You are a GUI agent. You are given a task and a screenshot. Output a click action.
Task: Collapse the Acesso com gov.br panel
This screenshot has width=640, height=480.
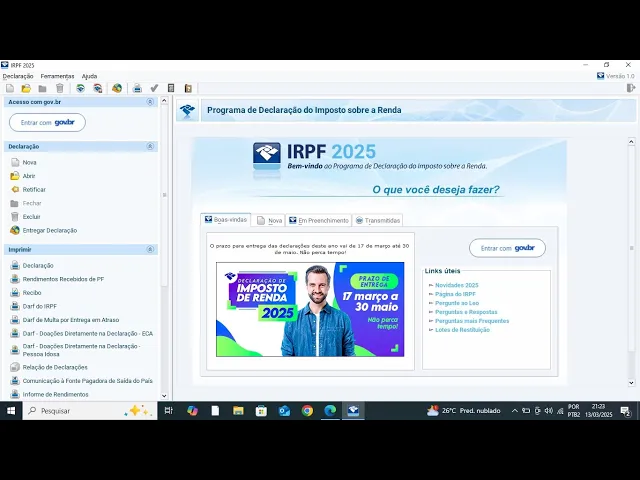click(x=150, y=102)
